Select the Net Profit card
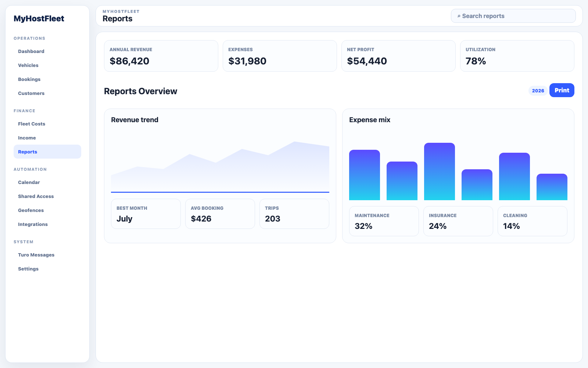 [398, 56]
